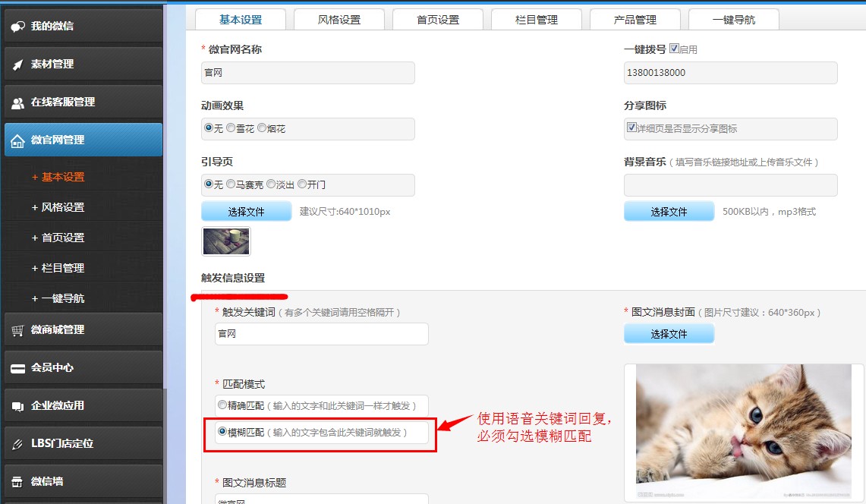The width and height of the screenshot is (866, 504).
Task: Open the 产品管理 tab
Action: click(635, 20)
